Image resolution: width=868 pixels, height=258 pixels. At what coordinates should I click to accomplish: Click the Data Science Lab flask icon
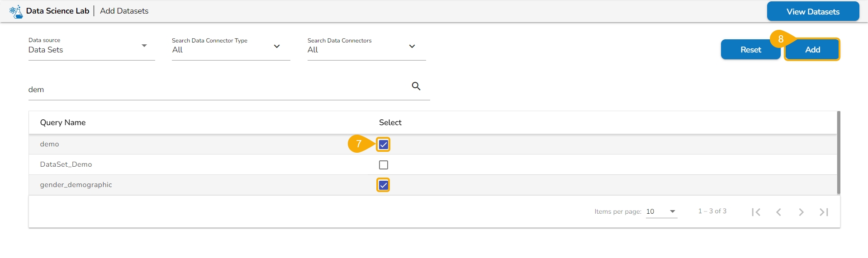[x=16, y=11]
